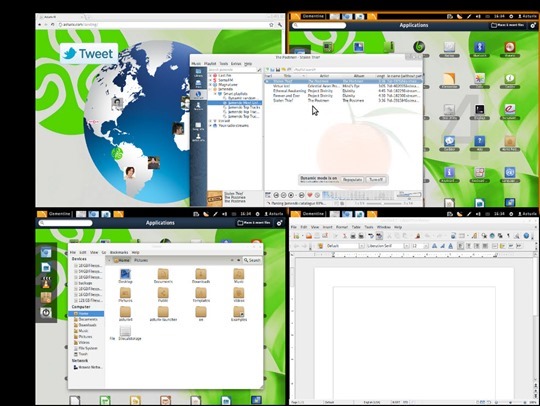Open Song info tab in Clementine sidebar

coord(198,126)
